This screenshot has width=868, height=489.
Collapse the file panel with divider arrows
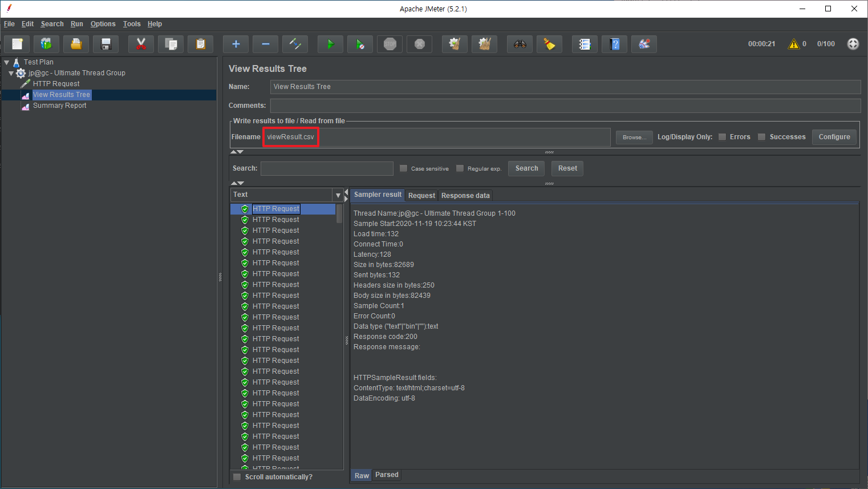click(x=237, y=152)
